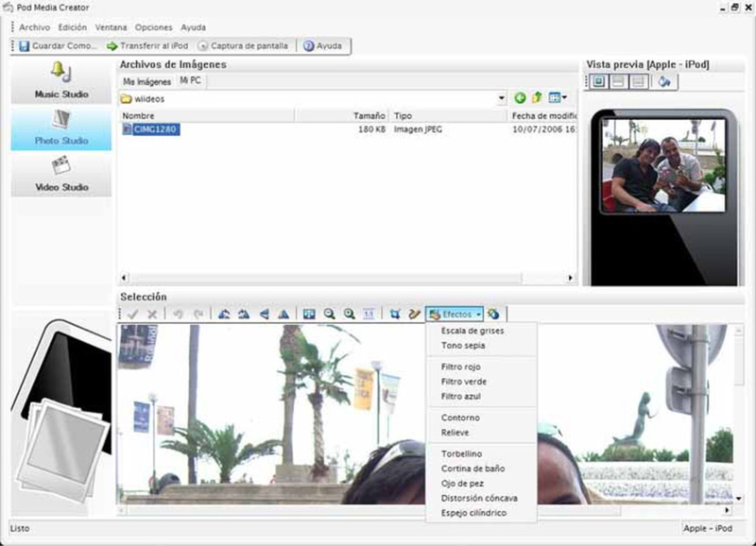Click the file list right scroll arrow
Image resolution: width=756 pixels, height=546 pixels.
point(571,278)
